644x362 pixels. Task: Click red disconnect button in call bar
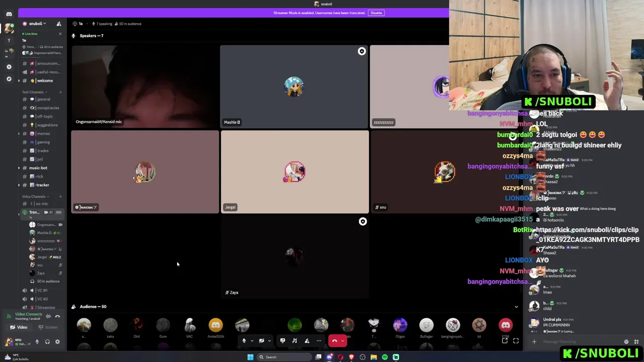[x=335, y=341]
